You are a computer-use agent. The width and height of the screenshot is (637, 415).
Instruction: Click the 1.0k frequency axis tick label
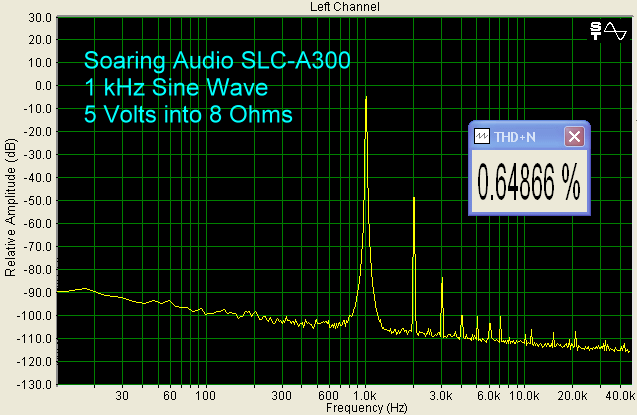[365, 396]
